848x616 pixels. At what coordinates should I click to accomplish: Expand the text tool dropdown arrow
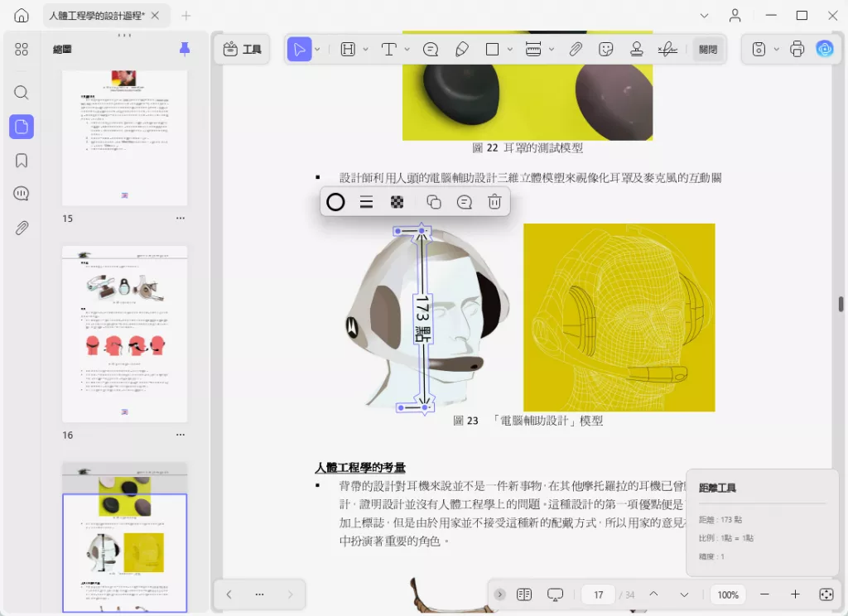(407, 49)
